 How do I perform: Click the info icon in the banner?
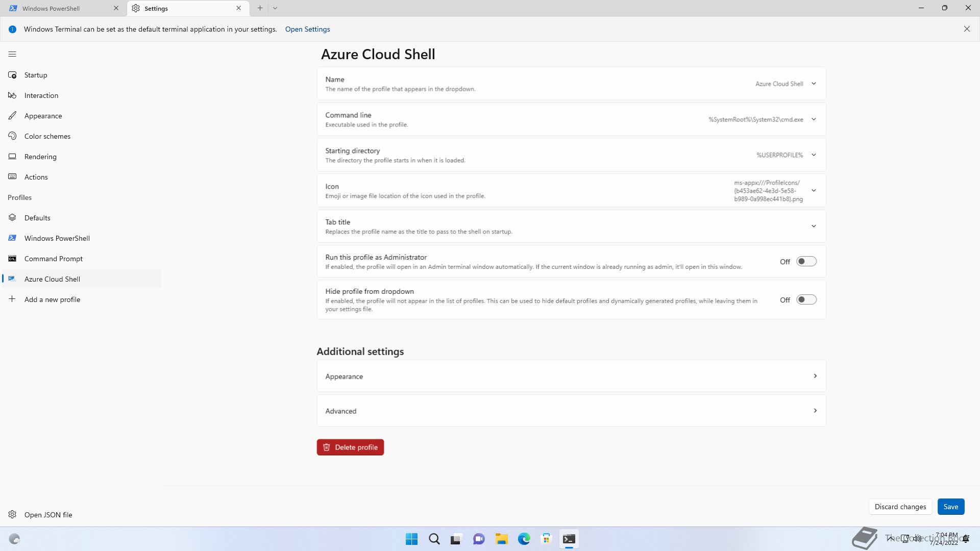pos(12,29)
